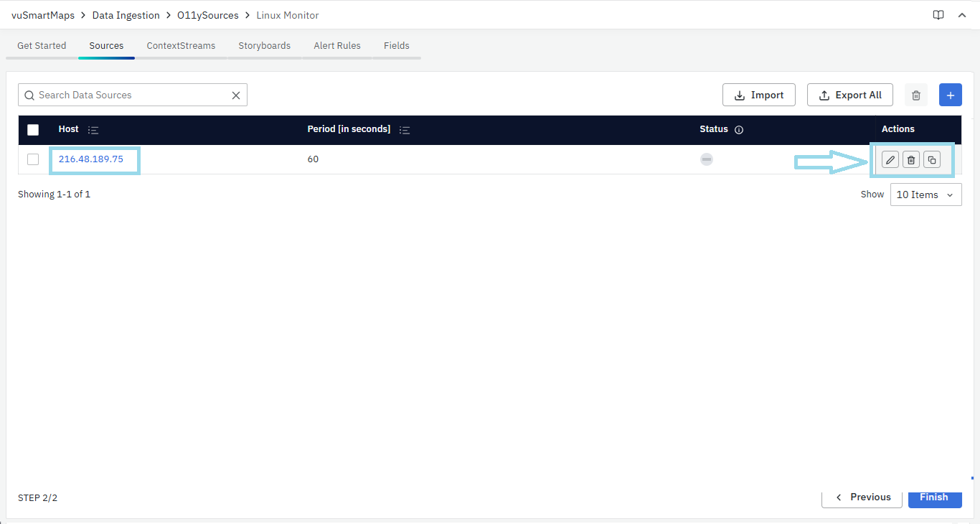This screenshot has height=524, width=980.
Task: Click the Import button
Action: click(x=758, y=94)
